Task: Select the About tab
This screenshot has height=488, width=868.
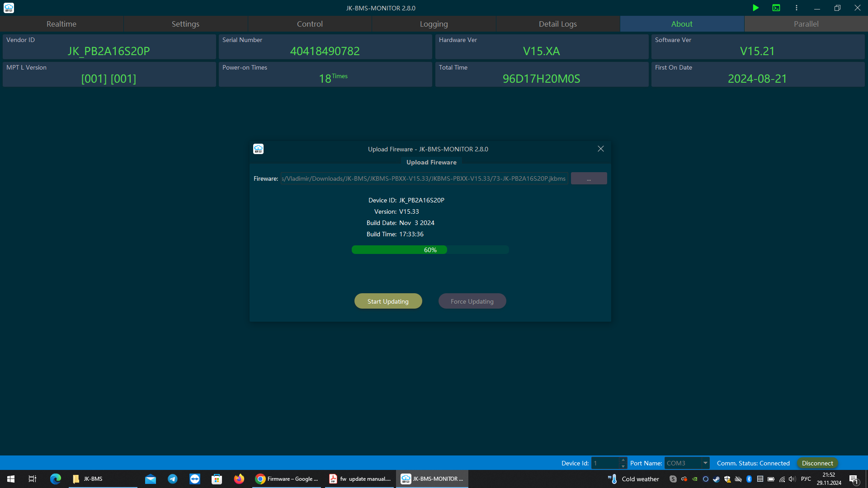Action: coord(682,24)
